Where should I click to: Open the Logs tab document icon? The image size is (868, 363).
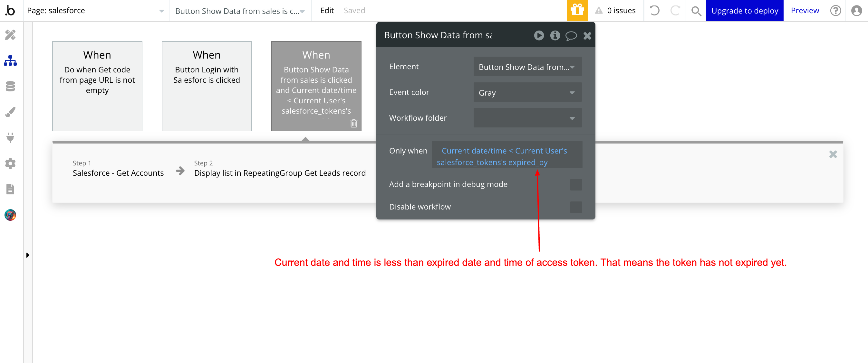coord(10,189)
